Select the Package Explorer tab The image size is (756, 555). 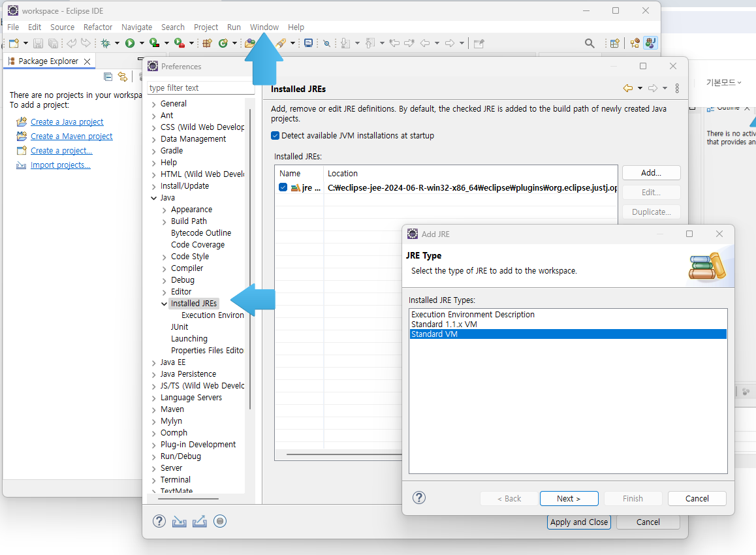pos(48,61)
